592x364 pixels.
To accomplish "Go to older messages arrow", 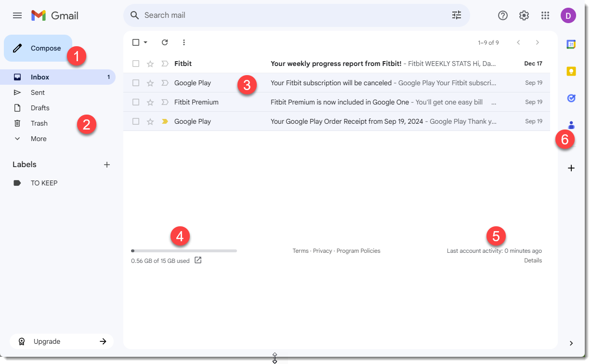I will click(x=538, y=42).
